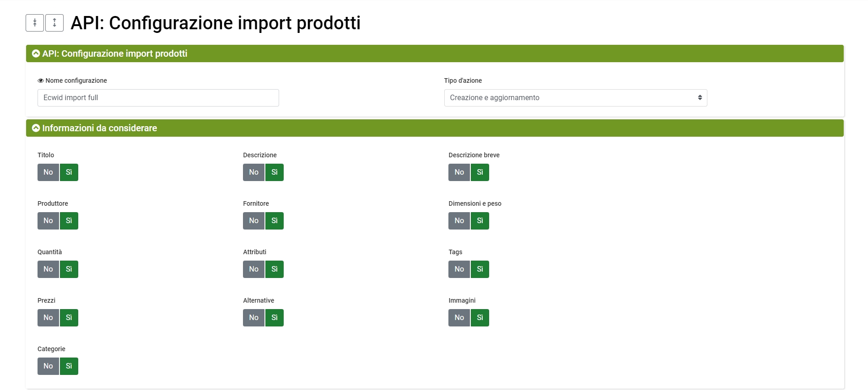Select Sì for Produttore
868x390 pixels.
69,221
